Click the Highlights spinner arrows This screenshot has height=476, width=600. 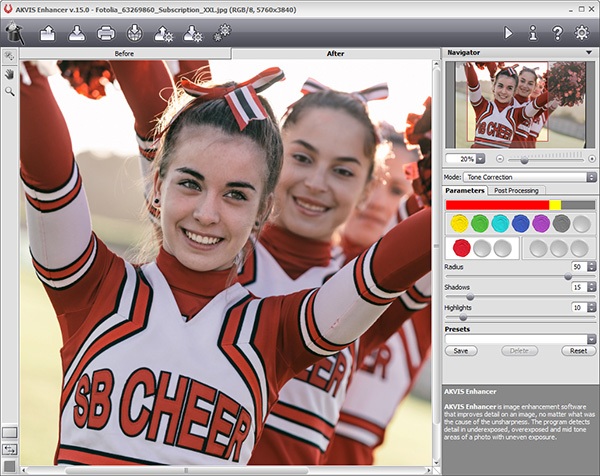click(592, 307)
